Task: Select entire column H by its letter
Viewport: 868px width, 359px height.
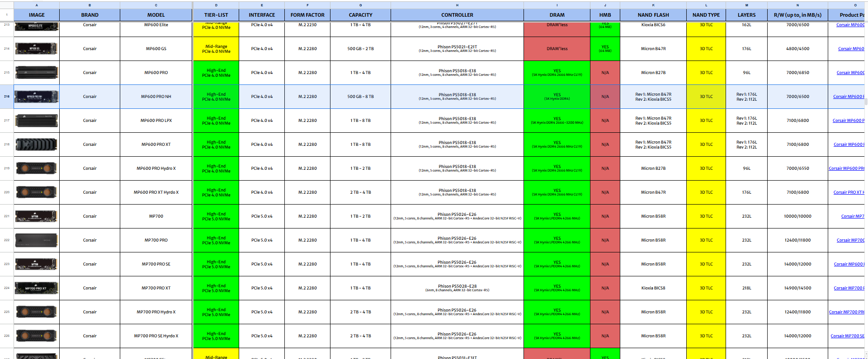Action: click(457, 5)
